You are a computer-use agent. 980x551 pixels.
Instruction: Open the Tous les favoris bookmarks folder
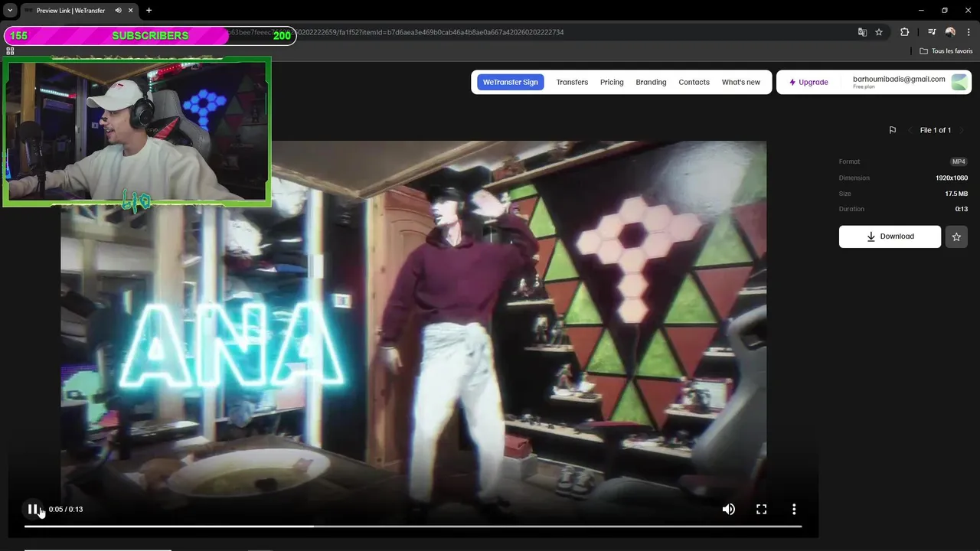tap(946, 51)
